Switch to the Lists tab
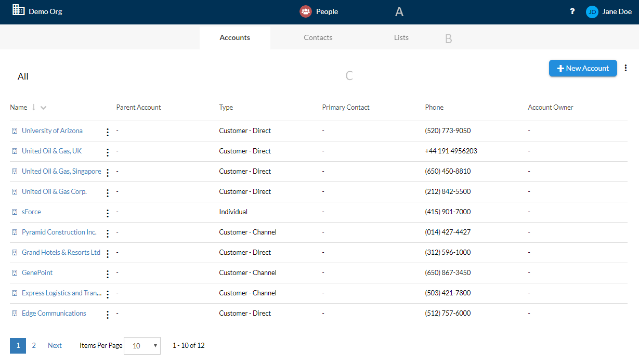This screenshot has height=364, width=639. click(x=401, y=37)
